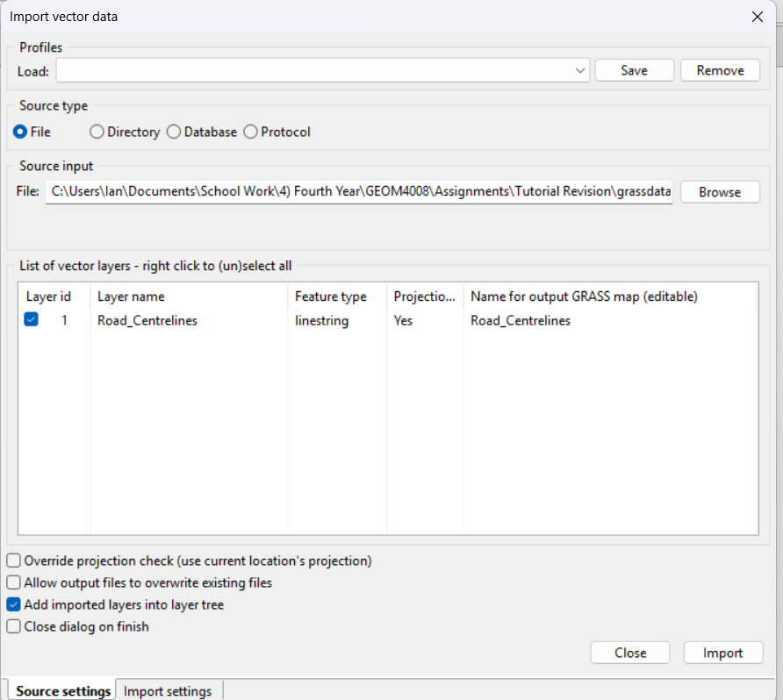Choose the Protocol source type
The width and height of the screenshot is (783, 700).
251,132
